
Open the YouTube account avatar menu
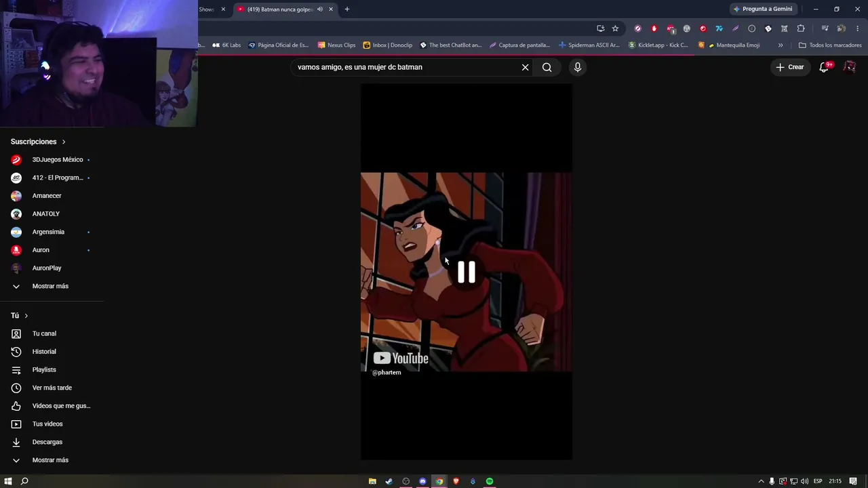coord(850,67)
